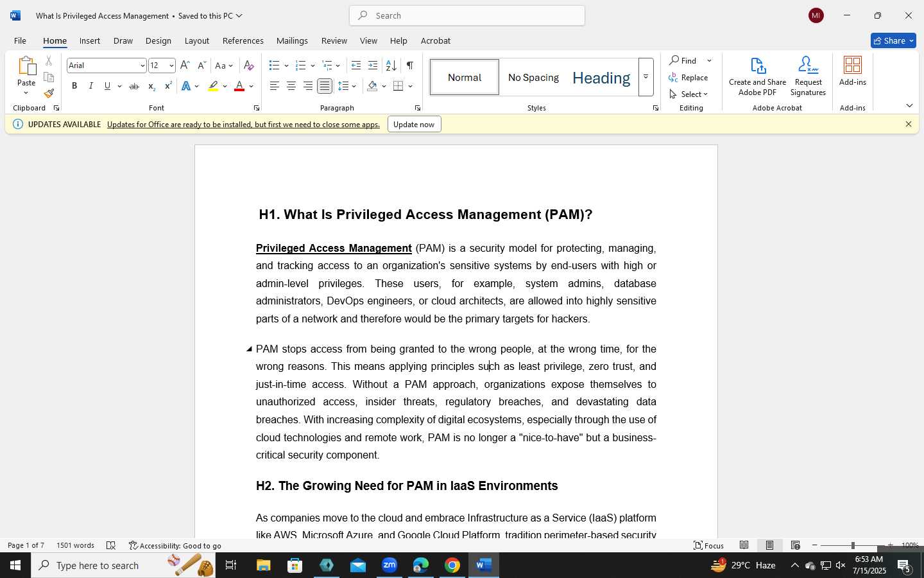Decrease paragraph indent
The image size is (924, 578).
356,66
